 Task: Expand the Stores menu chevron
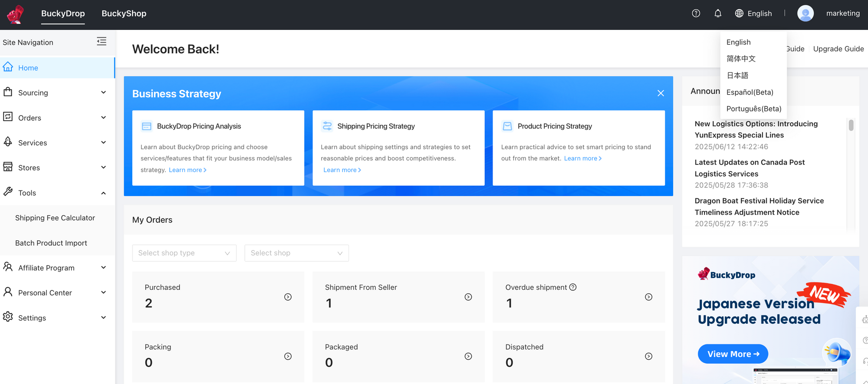(103, 167)
